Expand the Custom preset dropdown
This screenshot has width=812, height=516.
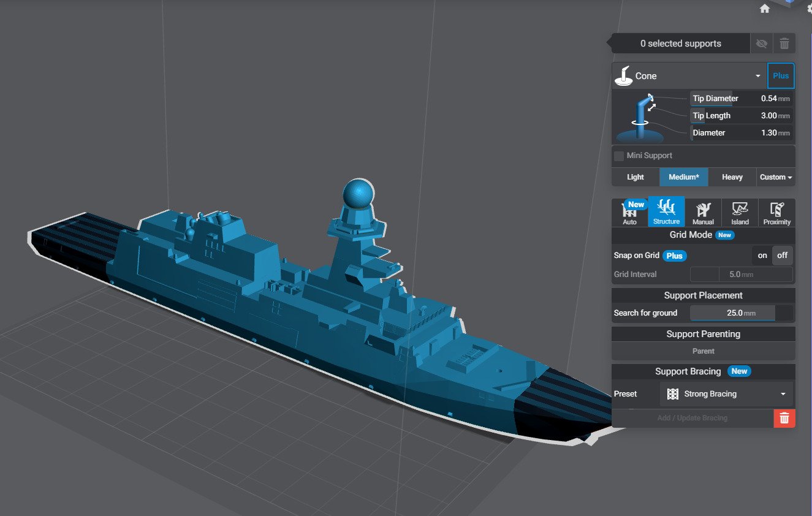(776, 177)
